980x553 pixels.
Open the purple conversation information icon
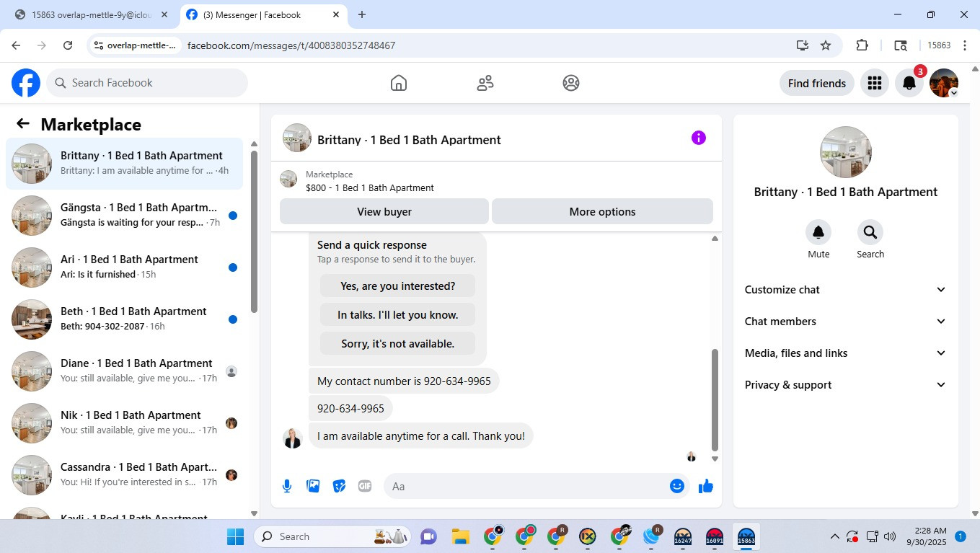click(x=698, y=138)
